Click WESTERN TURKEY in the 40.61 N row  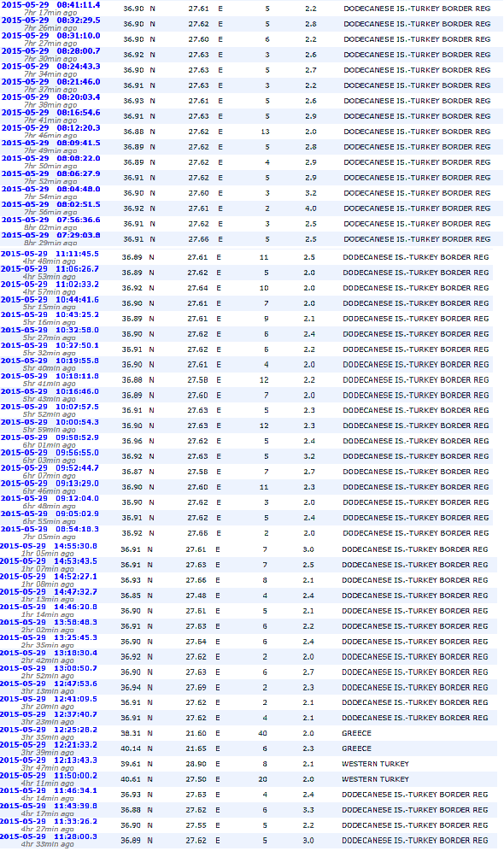375,779
